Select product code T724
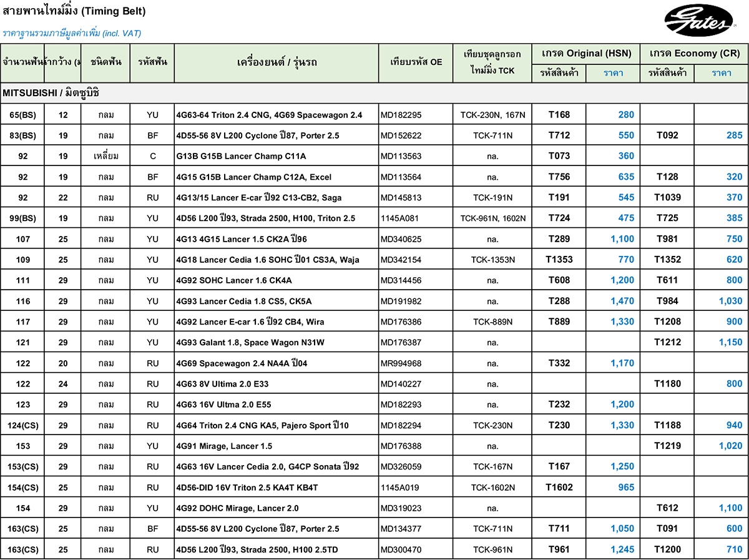The height and width of the screenshot is (560, 749). [559, 218]
